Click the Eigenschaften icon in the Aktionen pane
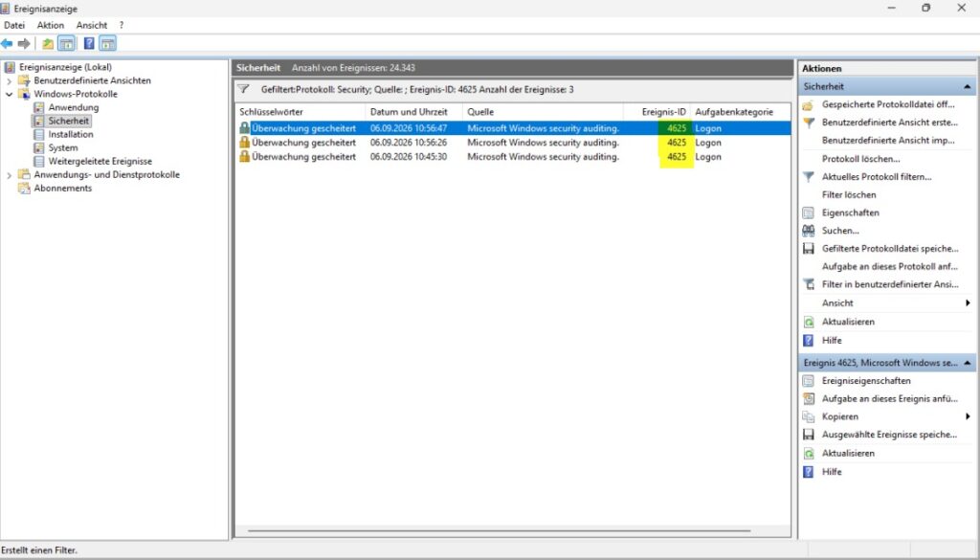 click(808, 213)
